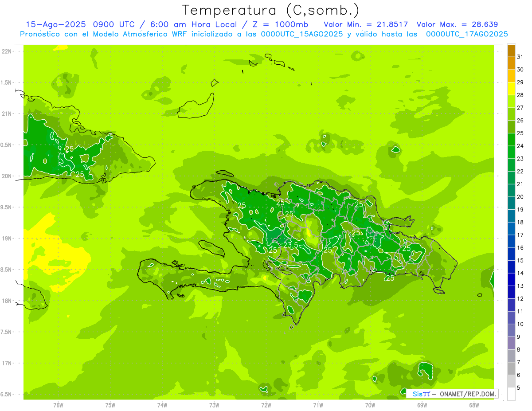This screenshot has width=532, height=411.
Task: Click the '23.5' contour label on Hispaniola
Action: coord(290,244)
